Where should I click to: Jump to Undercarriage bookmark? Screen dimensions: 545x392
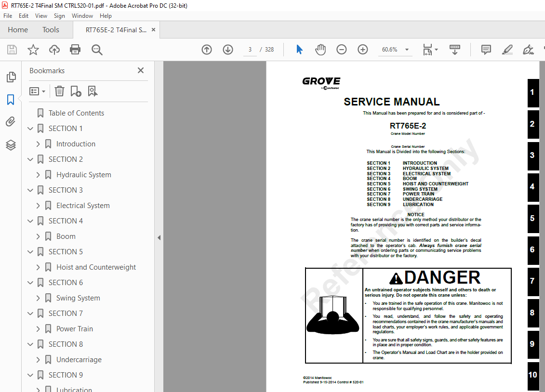(x=79, y=360)
